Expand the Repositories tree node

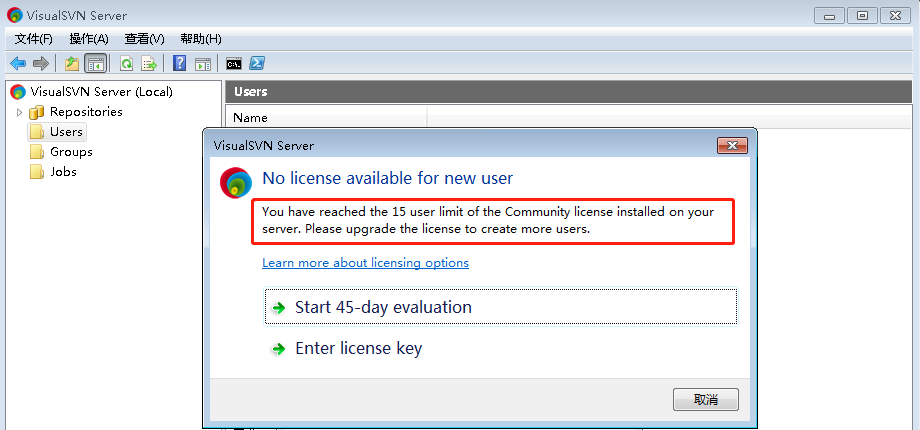point(19,112)
